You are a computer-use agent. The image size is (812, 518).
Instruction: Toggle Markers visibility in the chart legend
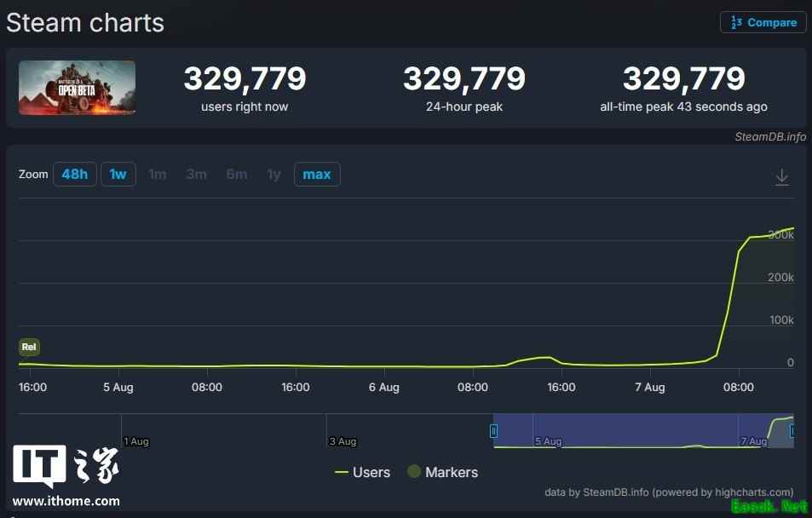[x=452, y=472]
